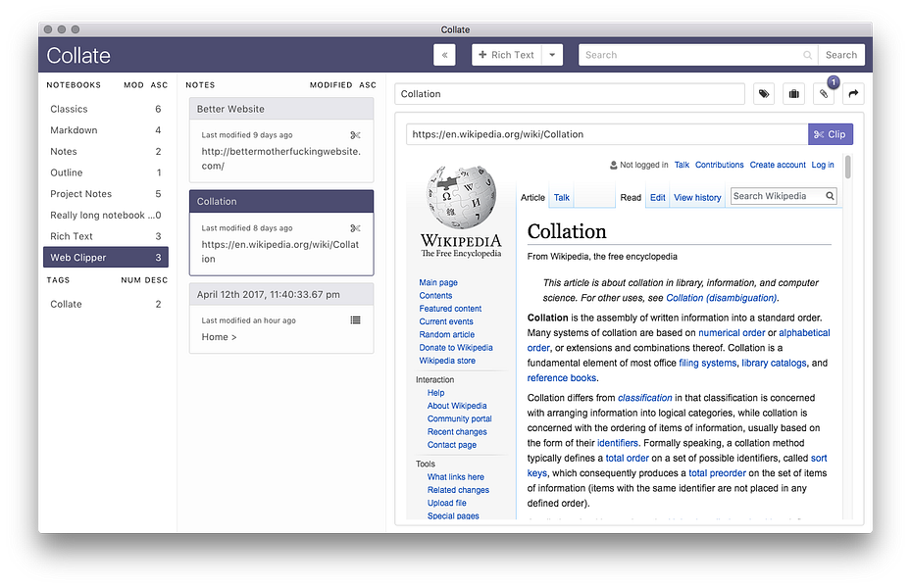Open the Classics notebook
Screen dimensions: 911x588
tap(106, 109)
